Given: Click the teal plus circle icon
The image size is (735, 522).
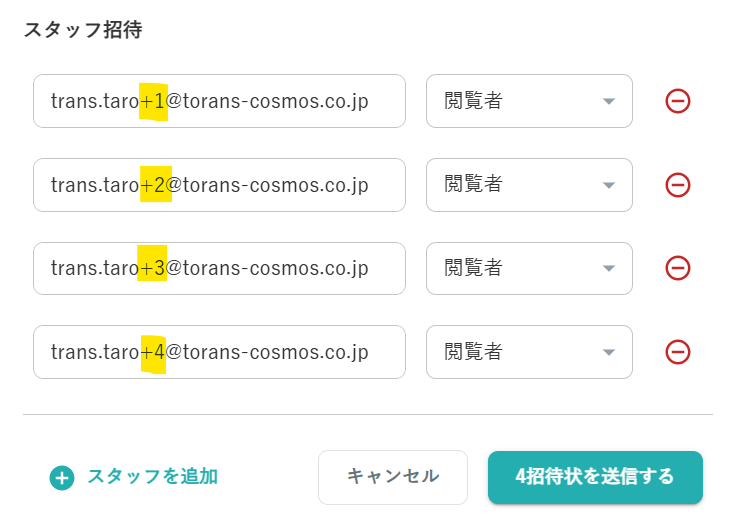Looking at the screenshot, I should coord(62,477).
